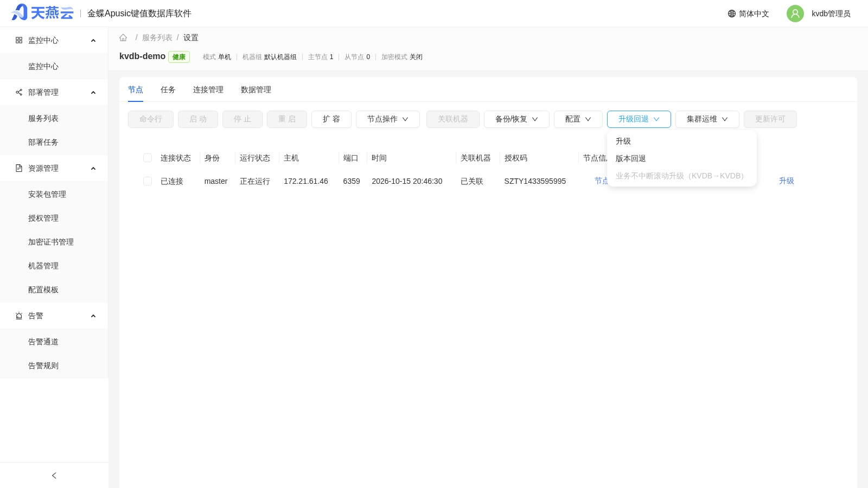868x488 pixels.
Task: Collapse the sidebar with left arrow
Action: (54, 476)
